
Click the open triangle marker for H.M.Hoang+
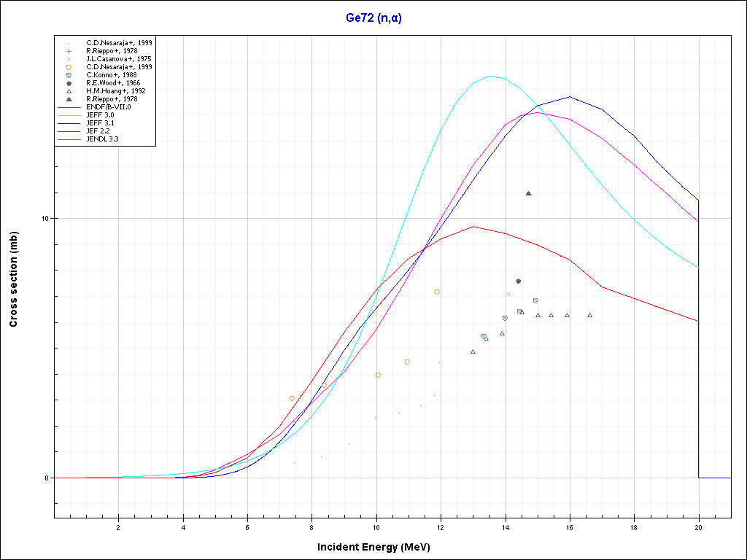pos(69,91)
